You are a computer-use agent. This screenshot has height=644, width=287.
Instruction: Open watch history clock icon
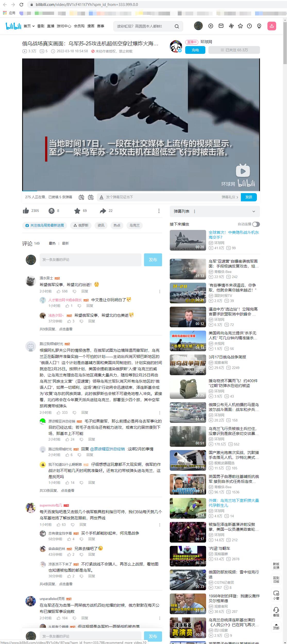pyautogui.click(x=249, y=26)
